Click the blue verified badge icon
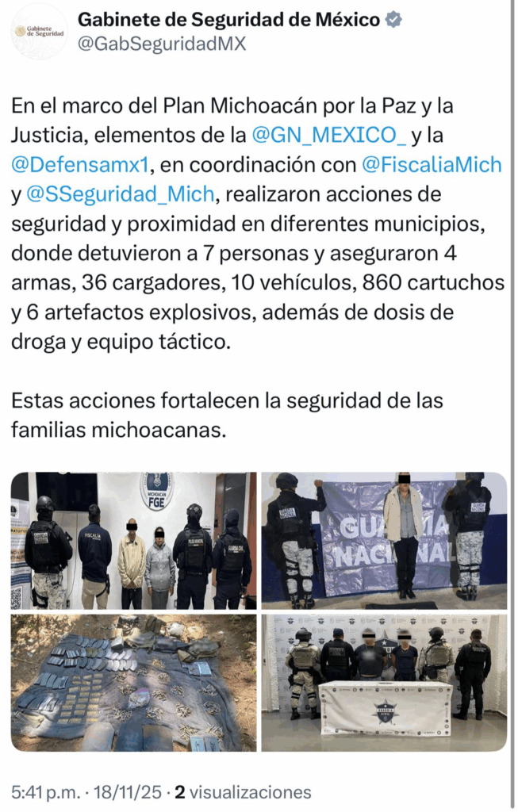The height and width of the screenshot is (812, 518). coord(394,20)
